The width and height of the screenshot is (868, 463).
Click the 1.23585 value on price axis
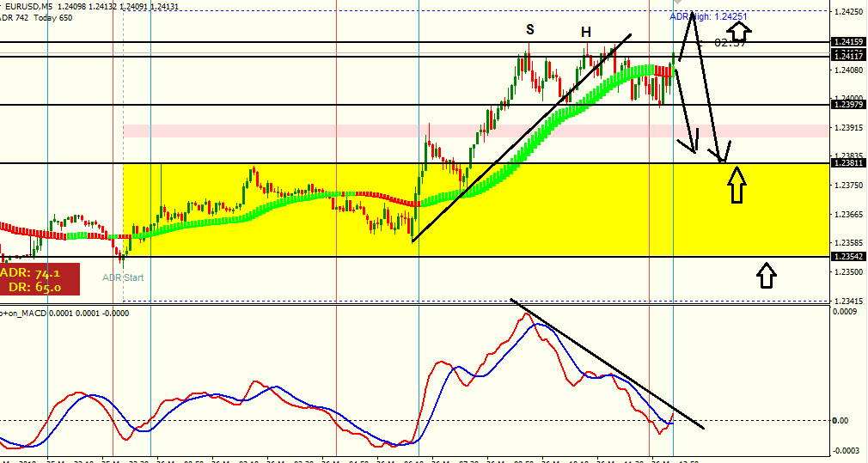point(848,243)
